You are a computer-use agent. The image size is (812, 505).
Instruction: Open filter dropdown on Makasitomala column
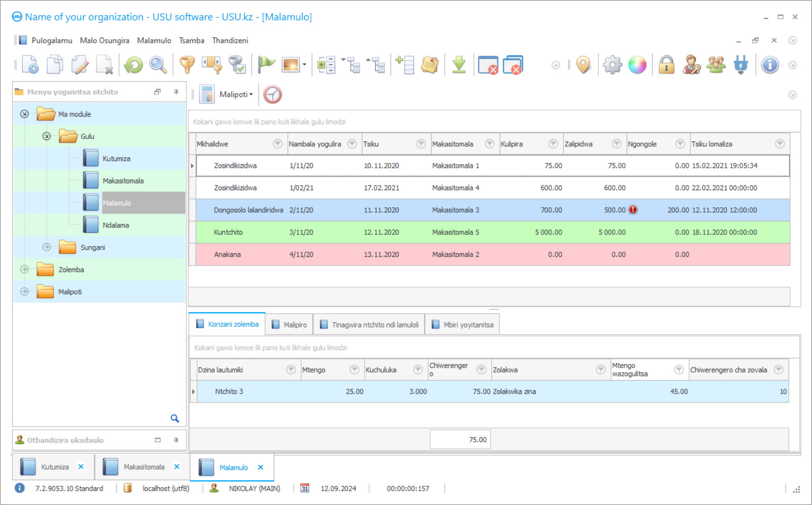pyautogui.click(x=490, y=144)
